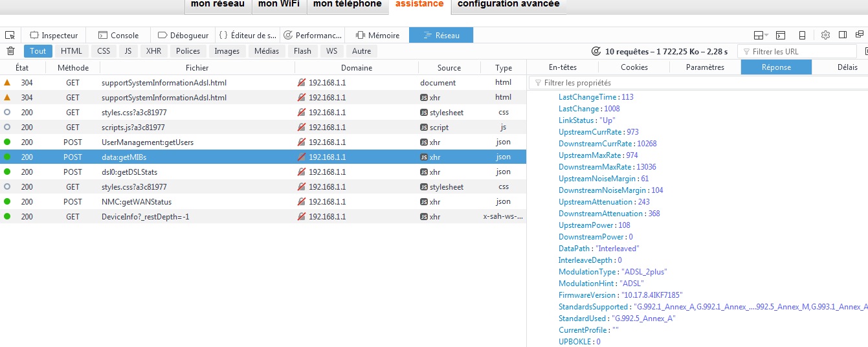
Task: Activate the element picker tool
Action: pos(10,35)
